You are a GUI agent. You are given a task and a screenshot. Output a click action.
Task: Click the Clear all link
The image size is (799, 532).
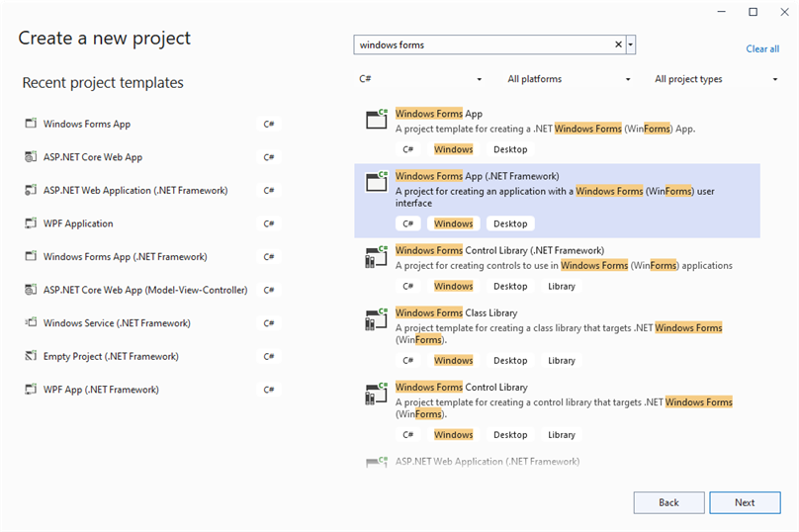[x=762, y=48]
